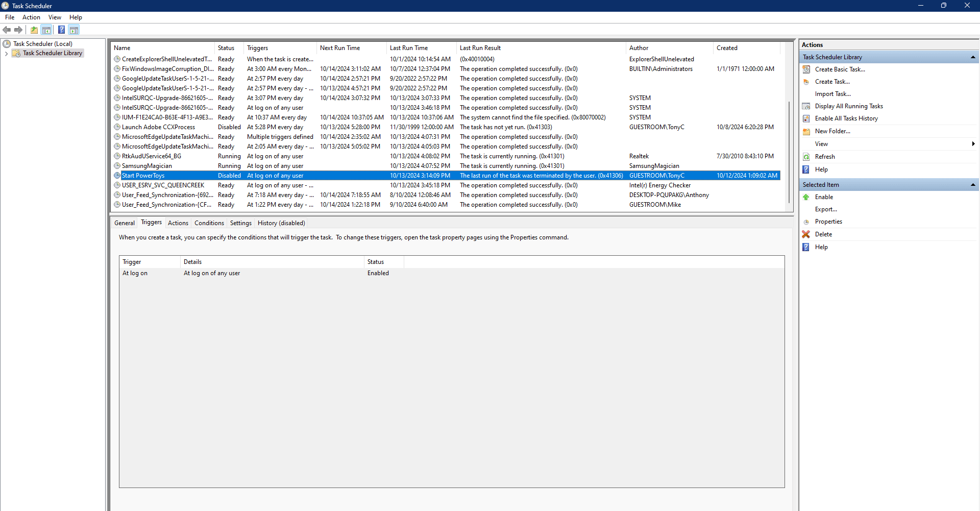This screenshot has height=511, width=980.
Task: Click the Export... action link
Action: [826, 209]
